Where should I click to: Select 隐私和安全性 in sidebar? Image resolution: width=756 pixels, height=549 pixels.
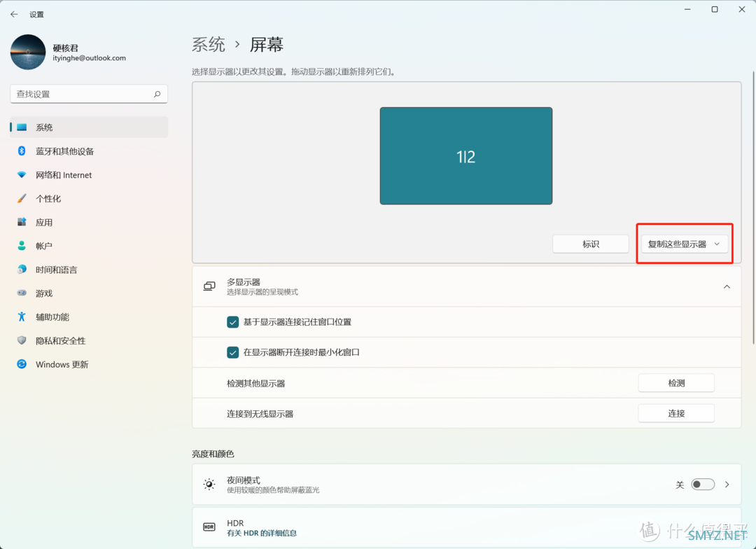89,340
